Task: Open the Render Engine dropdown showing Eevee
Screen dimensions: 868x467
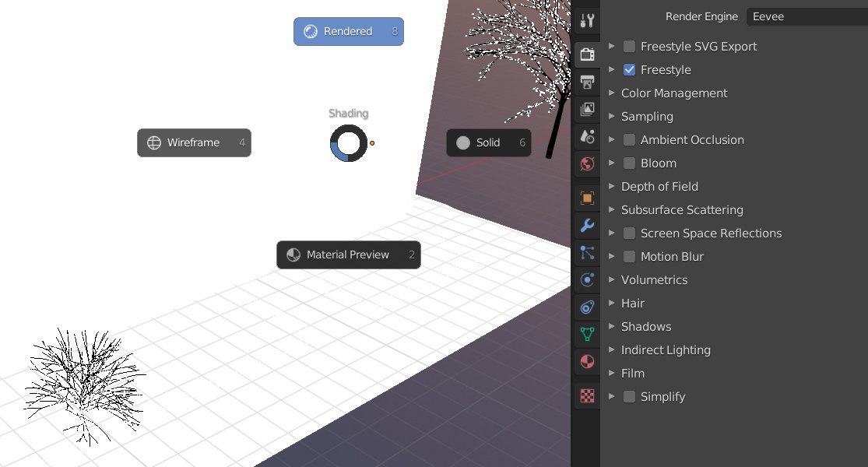Action: 807,16
